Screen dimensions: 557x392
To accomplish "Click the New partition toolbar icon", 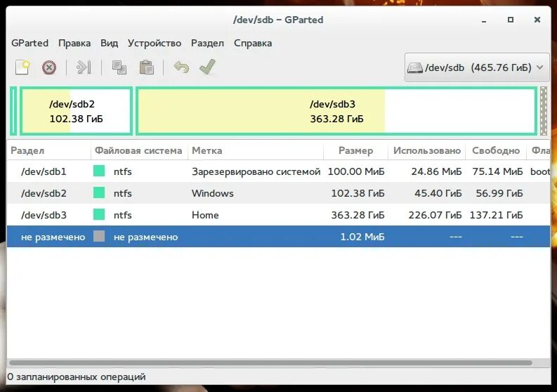I will pos(22,67).
